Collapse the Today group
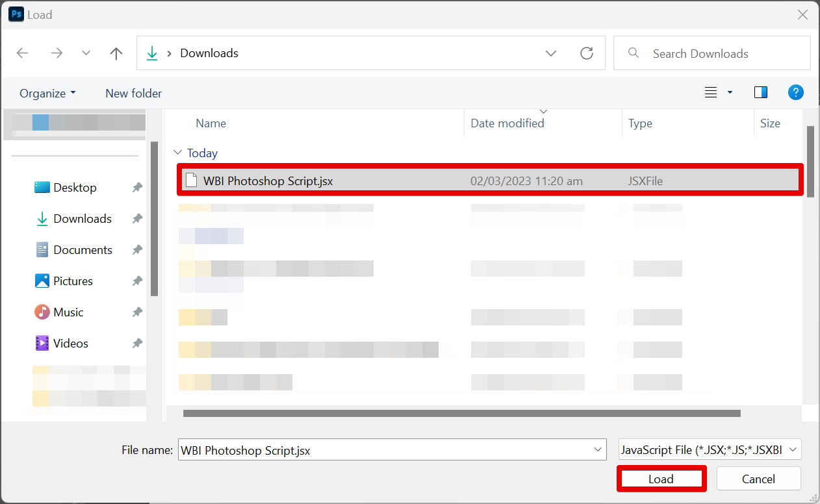Image resolution: width=820 pixels, height=504 pixels. (x=178, y=153)
